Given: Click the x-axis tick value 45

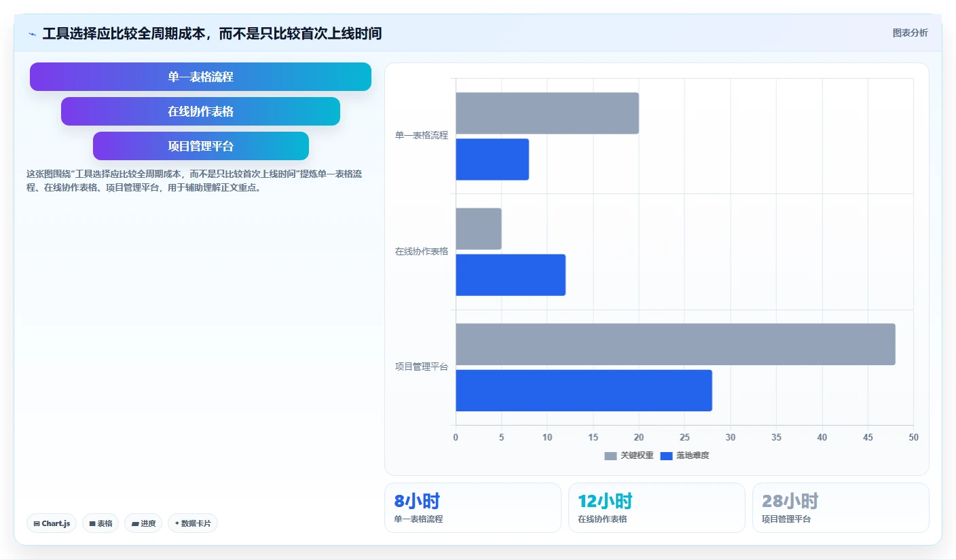Looking at the screenshot, I should tap(868, 437).
